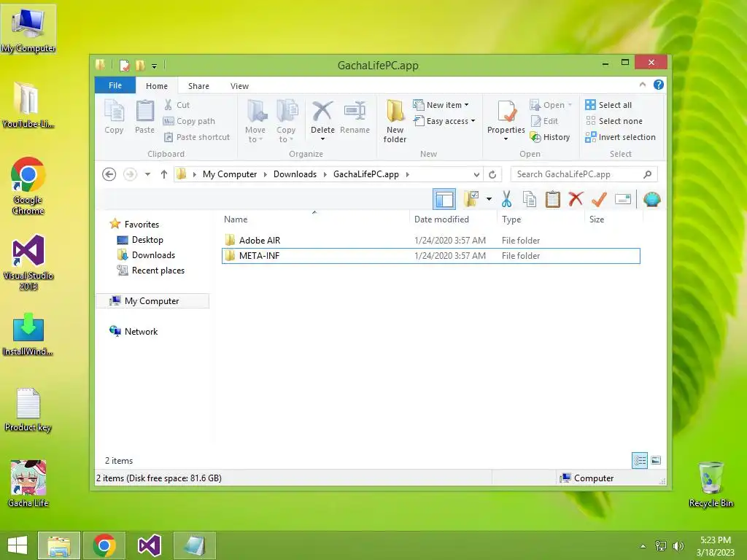This screenshot has height=560, width=747.
Task: Click the globe shell toolbar icon
Action: [x=651, y=199]
